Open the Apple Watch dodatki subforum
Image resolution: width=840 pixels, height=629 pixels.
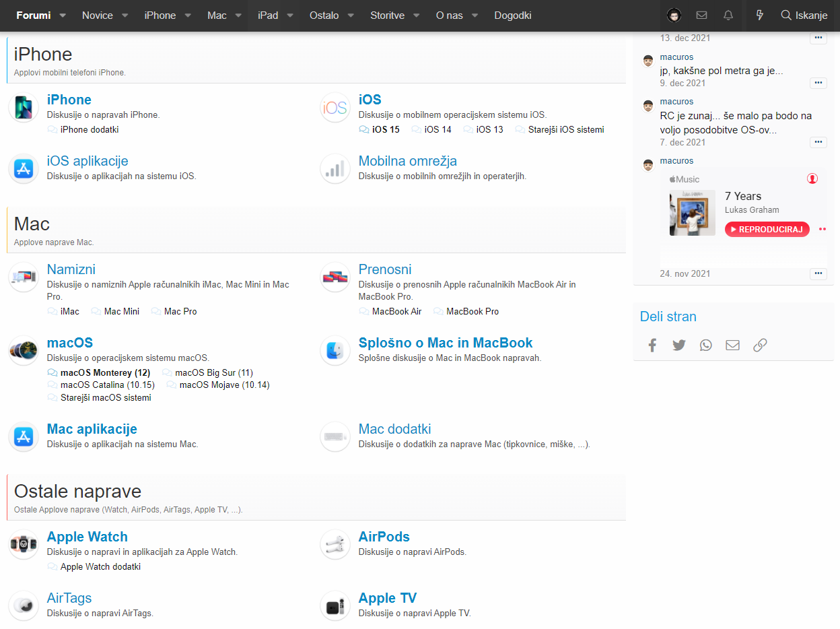(x=100, y=566)
